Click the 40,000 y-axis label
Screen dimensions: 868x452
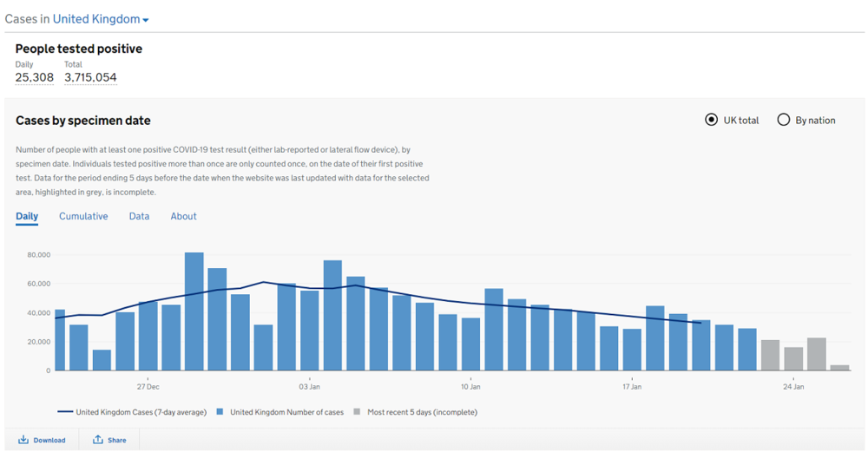click(39, 313)
